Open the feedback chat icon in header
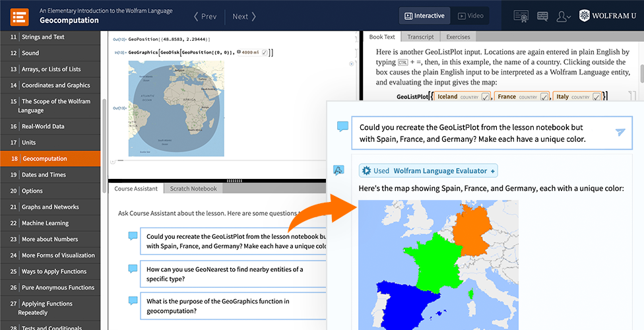This screenshot has width=644, height=330. (543, 16)
